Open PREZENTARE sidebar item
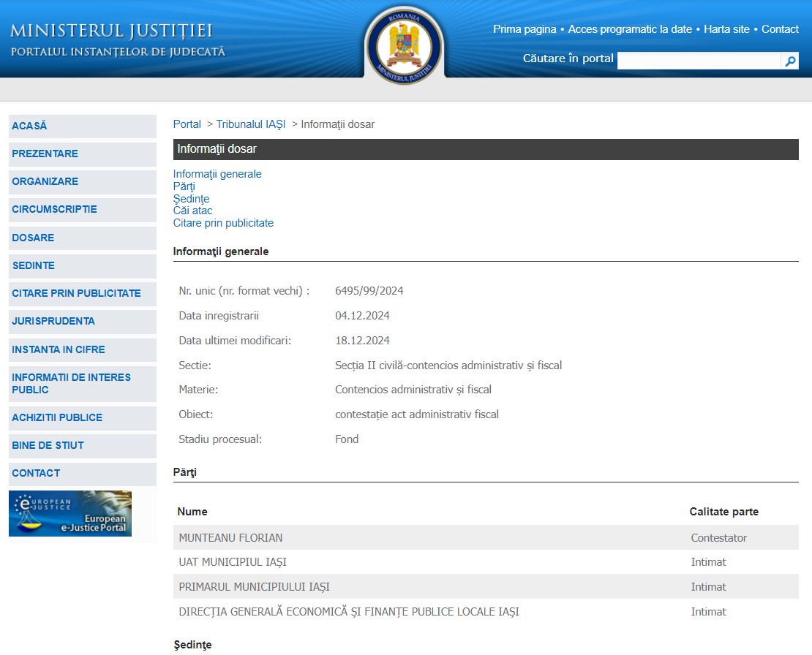Screen dimensions: 812x655 pos(83,154)
